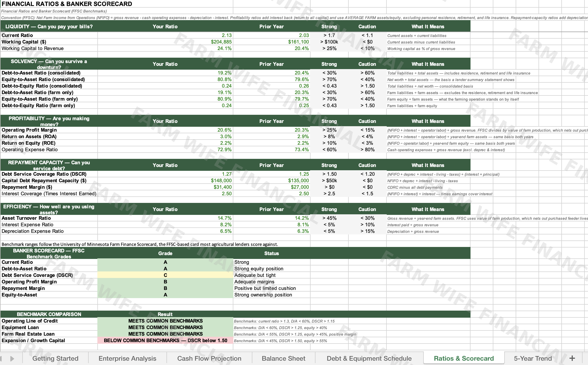588x365 pixels.
Task: Open the Balance Sheet tab
Action: coord(283,358)
